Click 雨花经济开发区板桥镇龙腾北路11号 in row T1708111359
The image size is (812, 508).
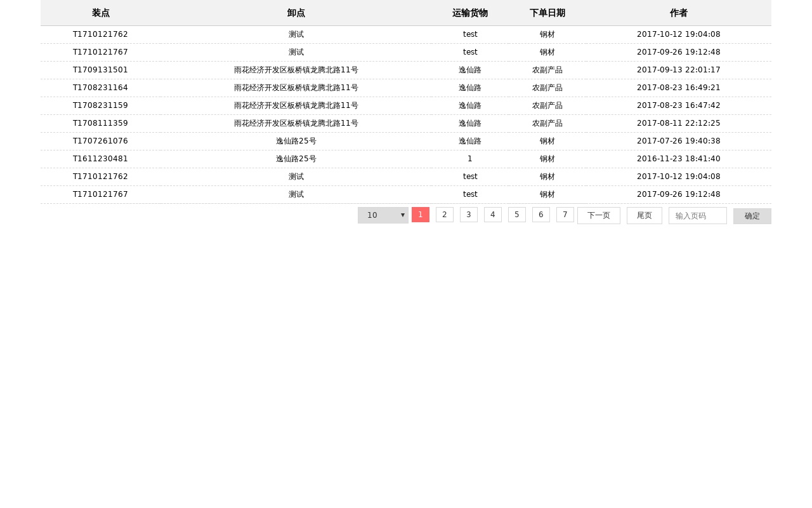pyautogui.click(x=296, y=123)
